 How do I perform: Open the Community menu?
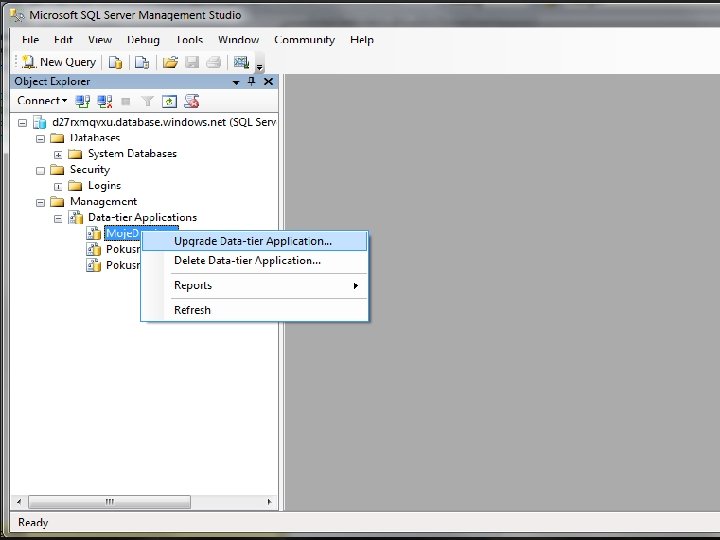coord(304,40)
